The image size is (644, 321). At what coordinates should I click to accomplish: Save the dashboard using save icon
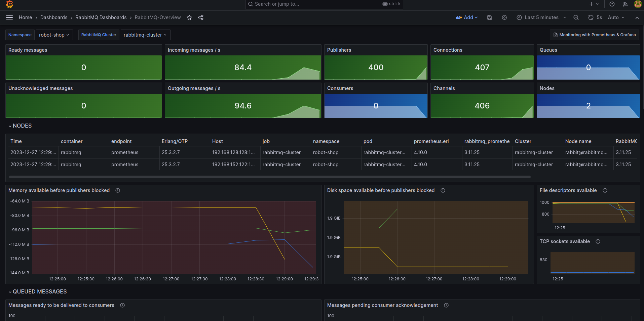[x=490, y=17]
